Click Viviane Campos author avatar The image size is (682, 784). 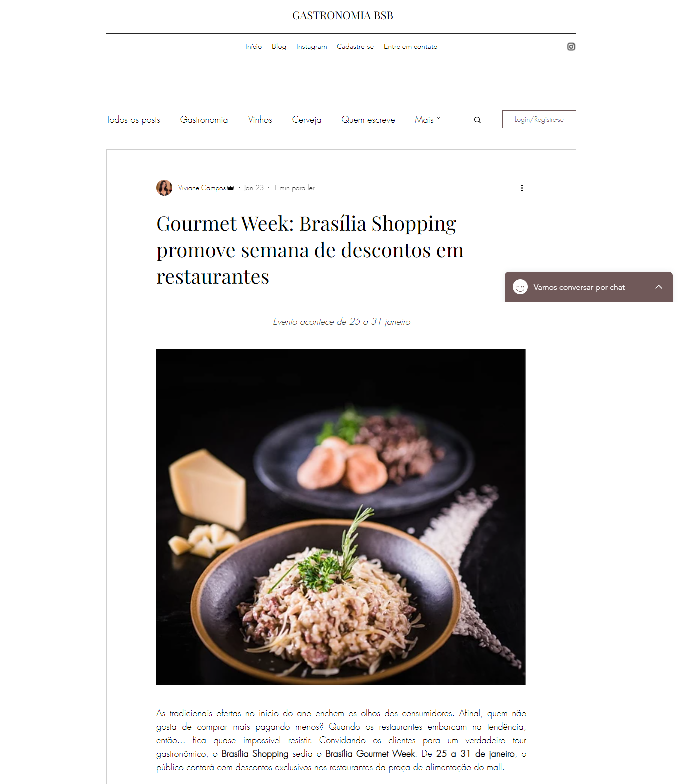click(164, 188)
